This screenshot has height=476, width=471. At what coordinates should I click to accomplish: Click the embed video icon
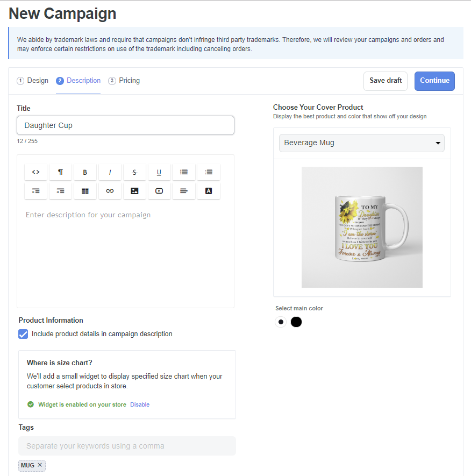click(159, 190)
